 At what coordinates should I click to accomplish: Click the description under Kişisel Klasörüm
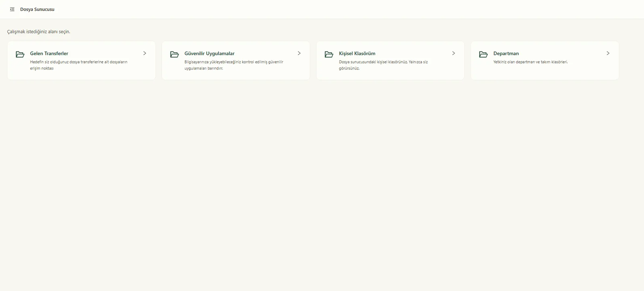(383, 65)
